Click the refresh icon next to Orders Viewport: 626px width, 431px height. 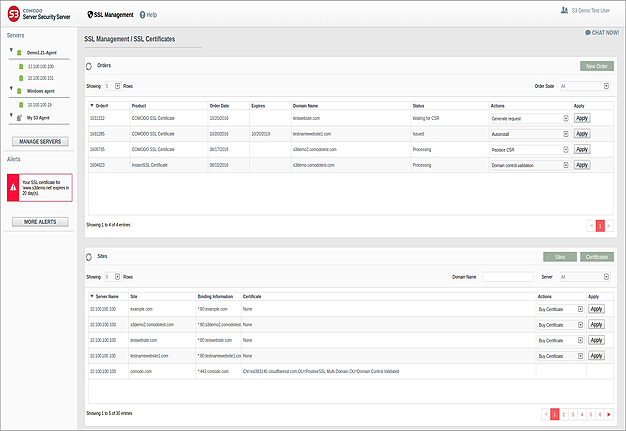(89, 65)
